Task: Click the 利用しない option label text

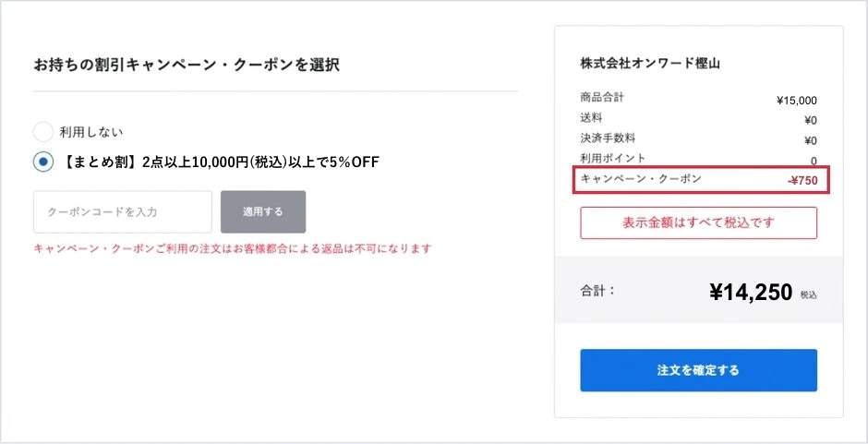Action: tap(91, 132)
